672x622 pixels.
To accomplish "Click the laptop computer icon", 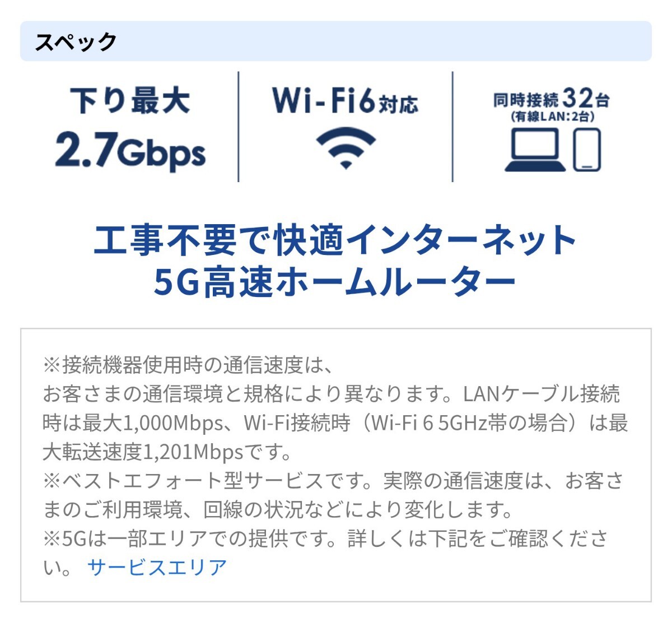I will [x=535, y=150].
